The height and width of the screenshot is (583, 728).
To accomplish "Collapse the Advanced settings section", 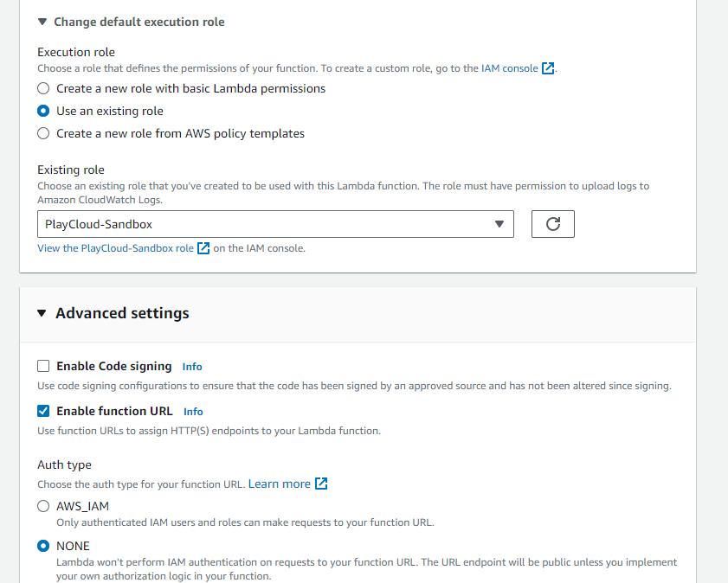I will [42, 313].
